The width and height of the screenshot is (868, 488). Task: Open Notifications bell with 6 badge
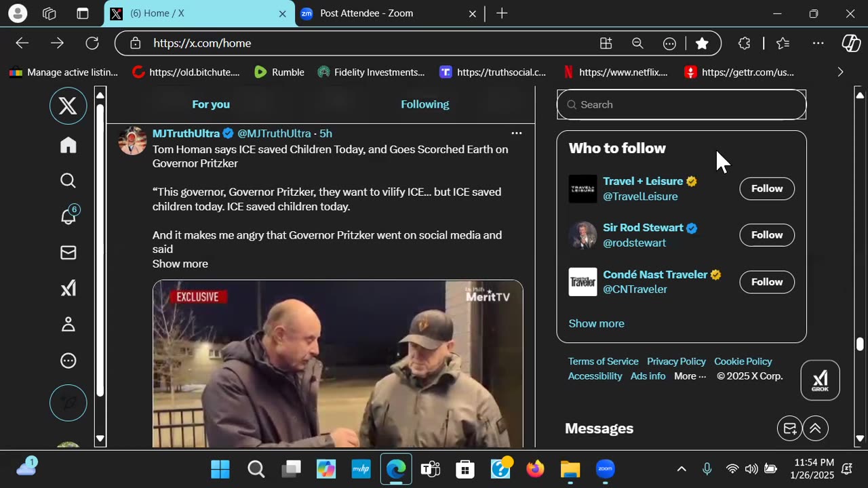tap(68, 216)
